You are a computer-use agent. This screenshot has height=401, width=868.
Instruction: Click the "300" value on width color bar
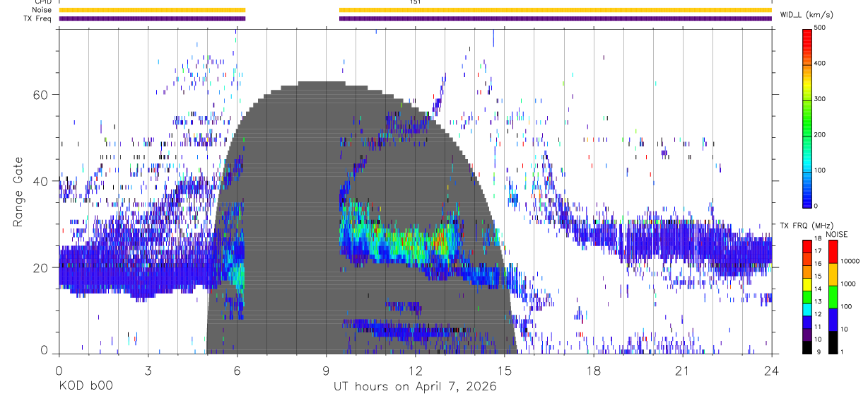(820, 99)
